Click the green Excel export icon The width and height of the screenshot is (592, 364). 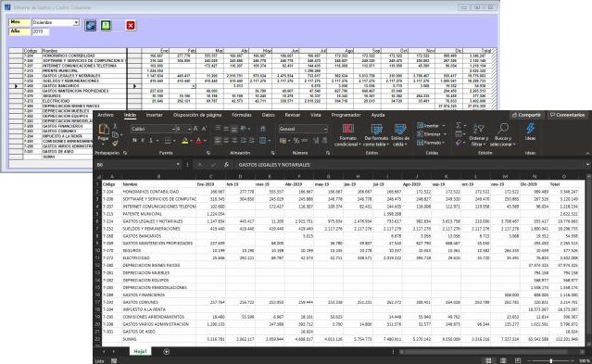(x=106, y=25)
